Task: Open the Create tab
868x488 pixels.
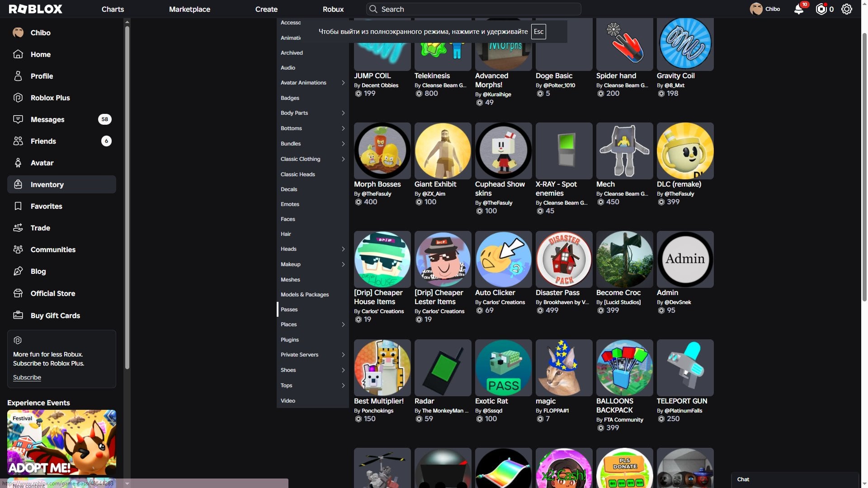Action: [266, 9]
